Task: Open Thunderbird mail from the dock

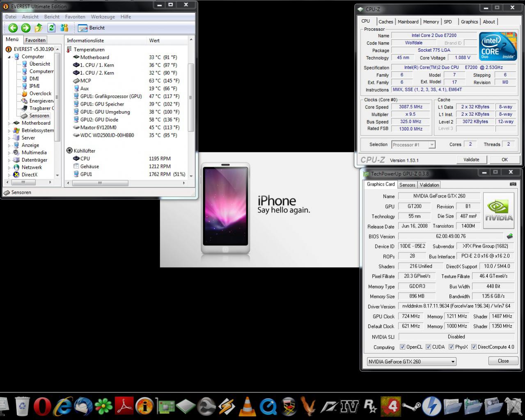Action: coord(83,406)
